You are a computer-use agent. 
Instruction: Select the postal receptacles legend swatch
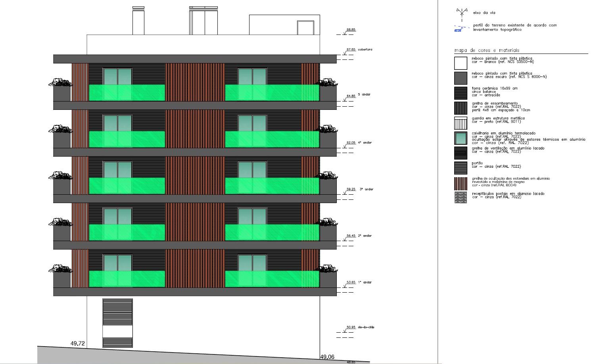point(461,197)
